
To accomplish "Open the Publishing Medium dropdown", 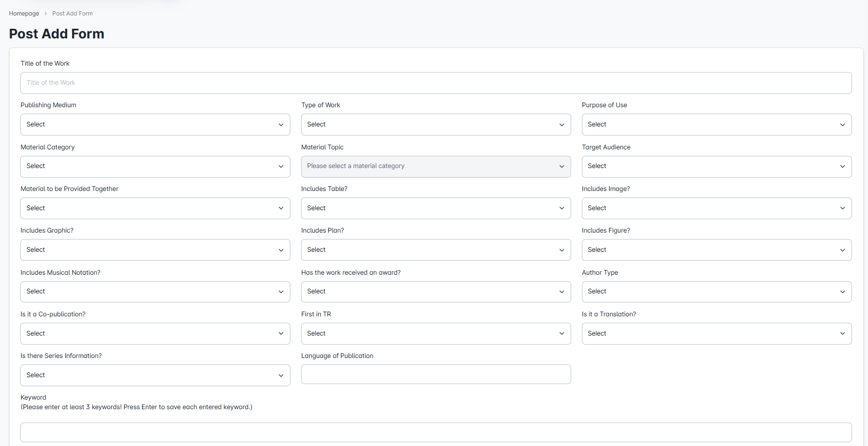I will 155,124.
